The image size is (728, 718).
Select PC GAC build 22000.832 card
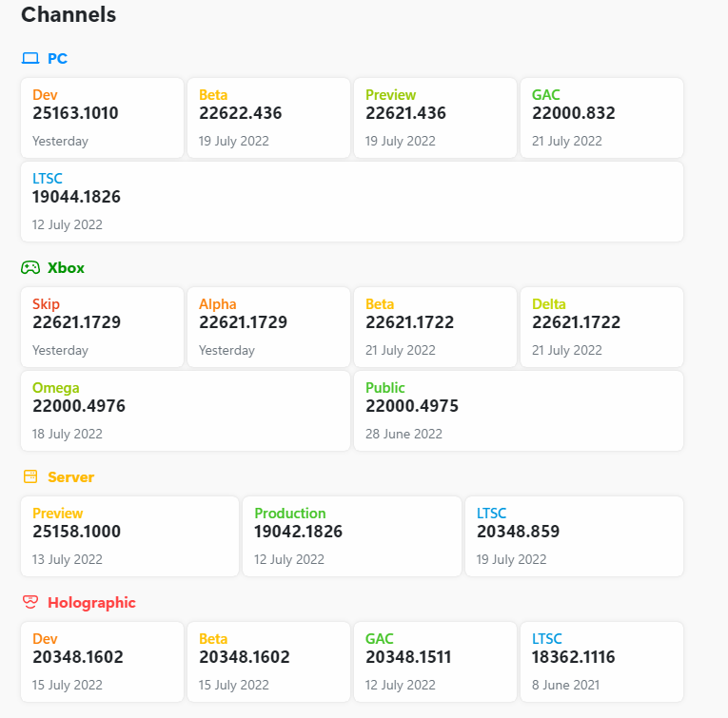point(601,118)
